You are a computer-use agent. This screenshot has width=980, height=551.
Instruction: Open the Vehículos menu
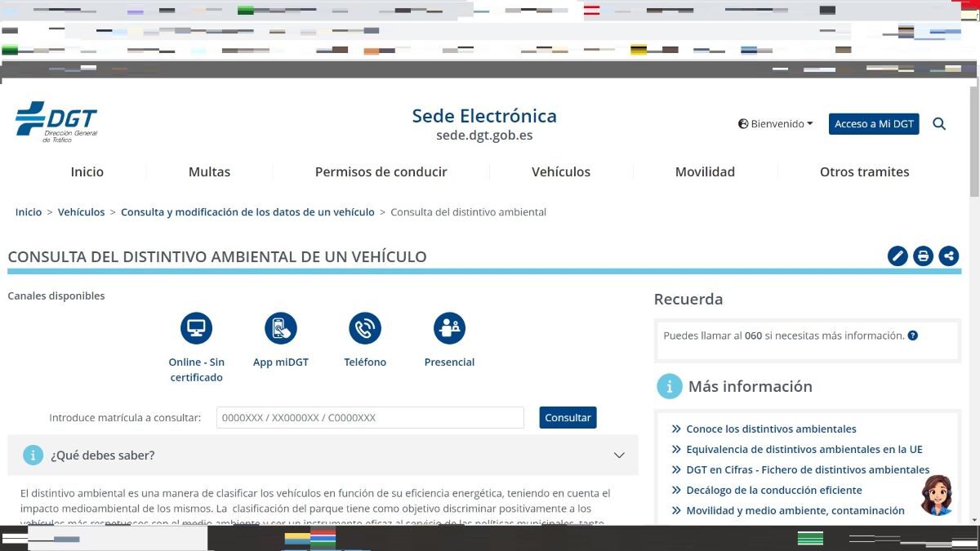pos(561,171)
